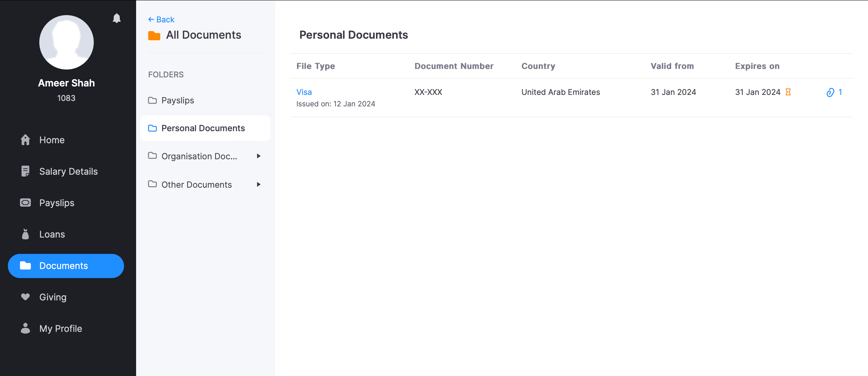Image resolution: width=868 pixels, height=376 pixels.
Task: Click the Home house icon
Action: (25, 140)
